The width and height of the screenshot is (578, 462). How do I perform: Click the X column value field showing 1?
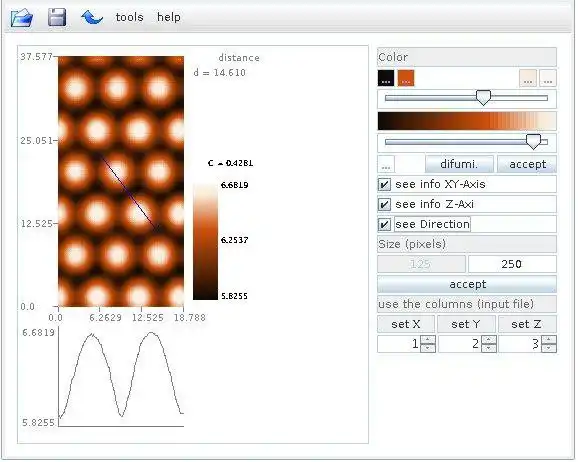pyautogui.click(x=399, y=344)
